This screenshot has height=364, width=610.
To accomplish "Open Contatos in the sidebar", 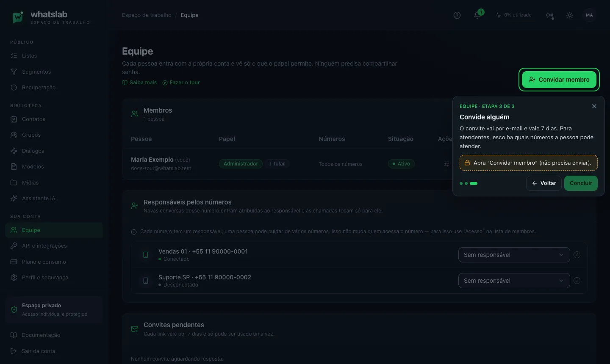I will 54,119.
